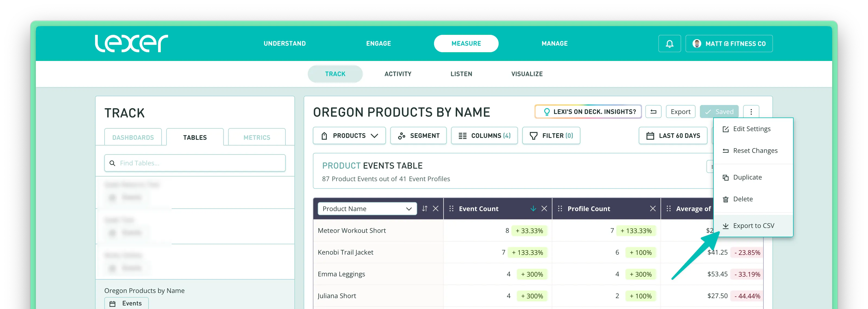Remove the Product Name column with X
The image size is (868, 309).
pyautogui.click(x=435, y=208)
